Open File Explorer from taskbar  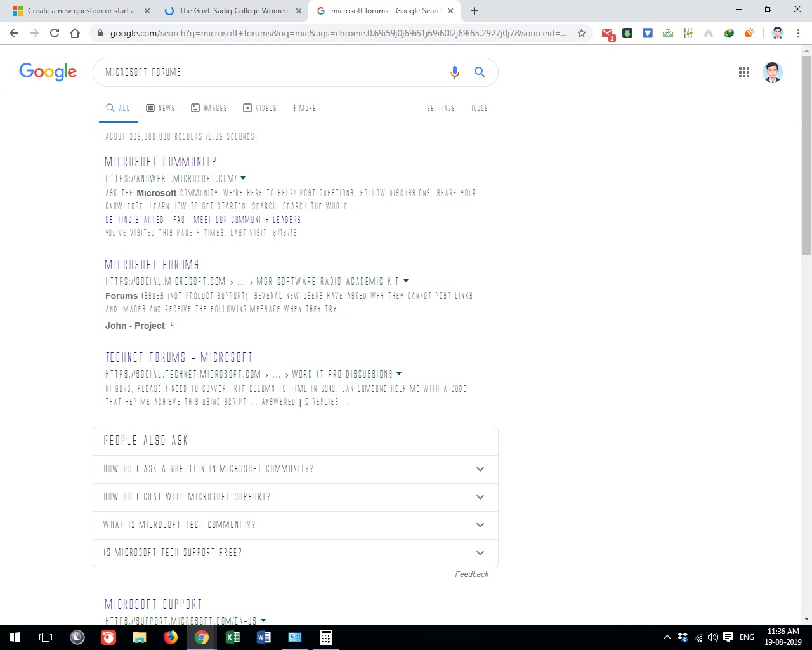[140, 637]
